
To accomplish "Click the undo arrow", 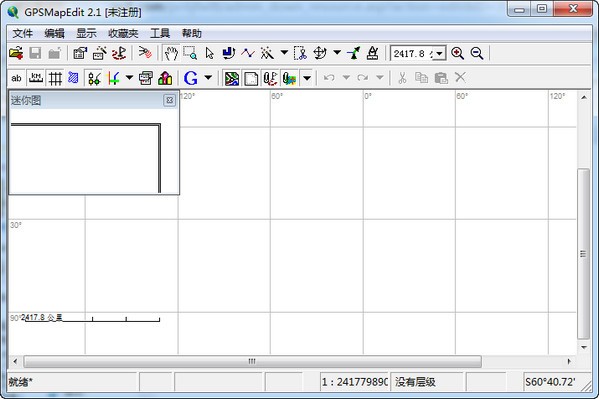I will [329, 78].
